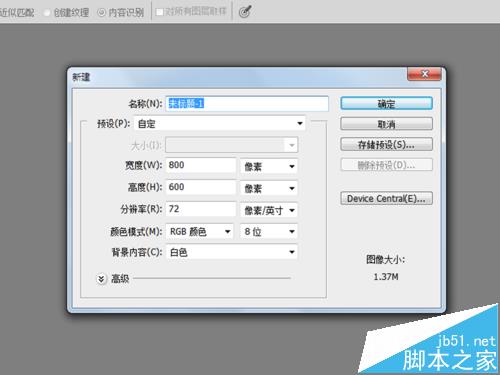
Task: Click the 分辨率 resolution field showing 72
Action: [x=201, y=209]
